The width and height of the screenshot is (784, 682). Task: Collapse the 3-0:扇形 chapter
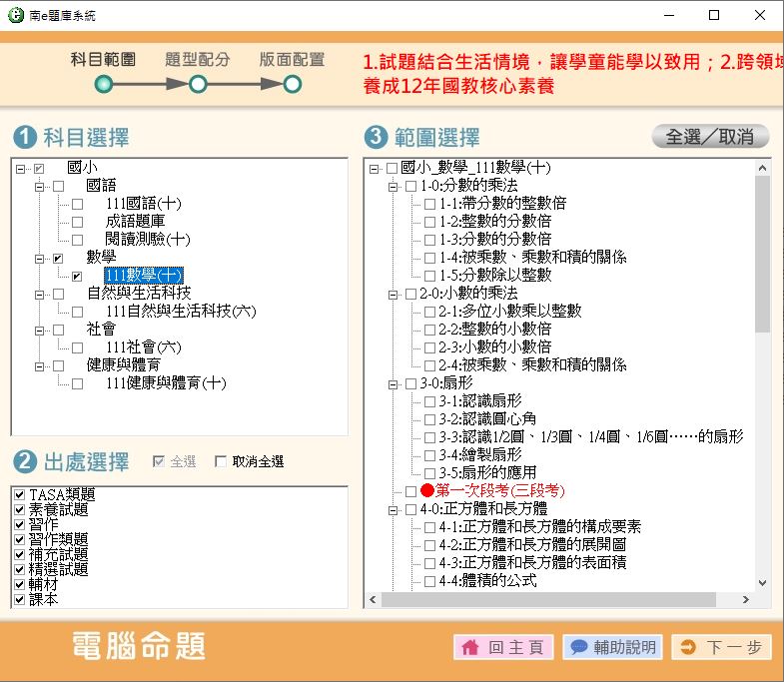coord(392,384)
